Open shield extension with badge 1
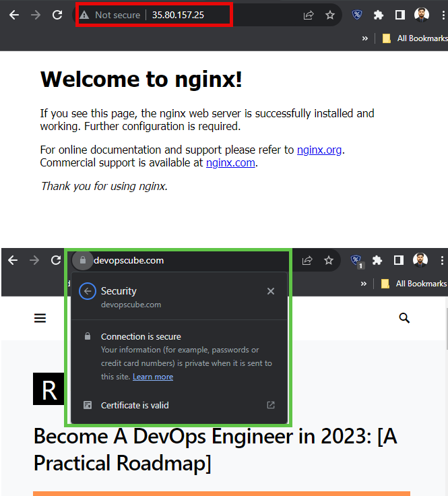This screenshot has width=448, height=496. (x=357, y=261)
